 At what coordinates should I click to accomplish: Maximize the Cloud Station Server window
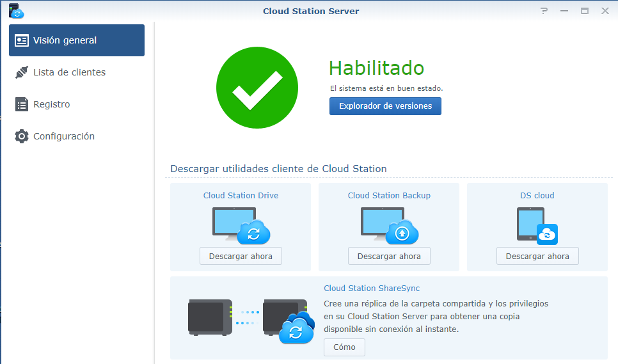[585, 11]
